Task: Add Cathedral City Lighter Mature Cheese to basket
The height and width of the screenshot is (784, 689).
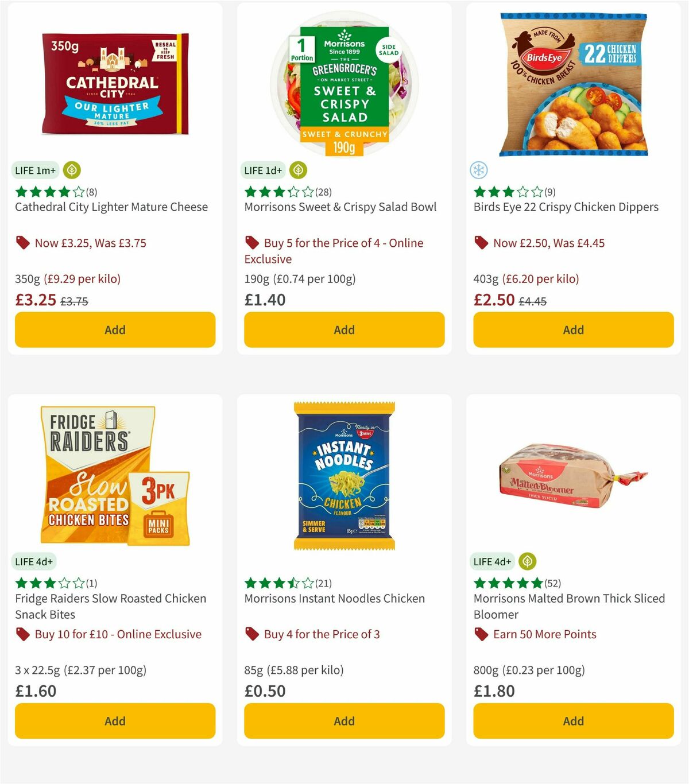Action: coord(115,330)
